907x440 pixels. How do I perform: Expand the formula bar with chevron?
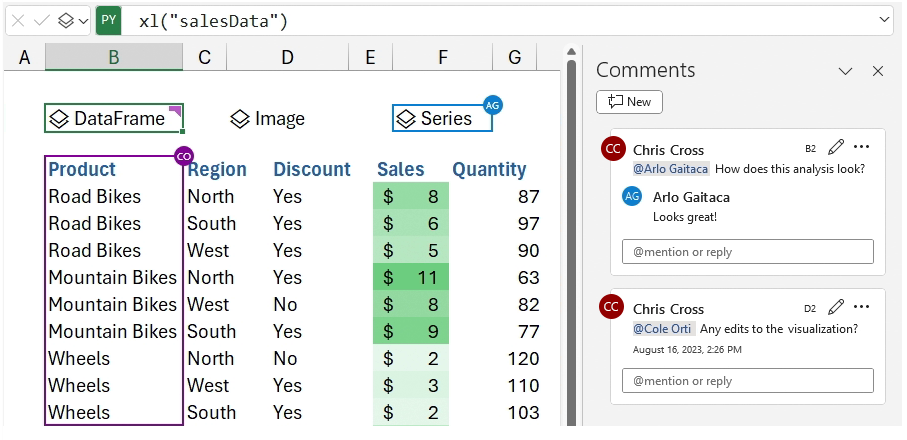884,20
